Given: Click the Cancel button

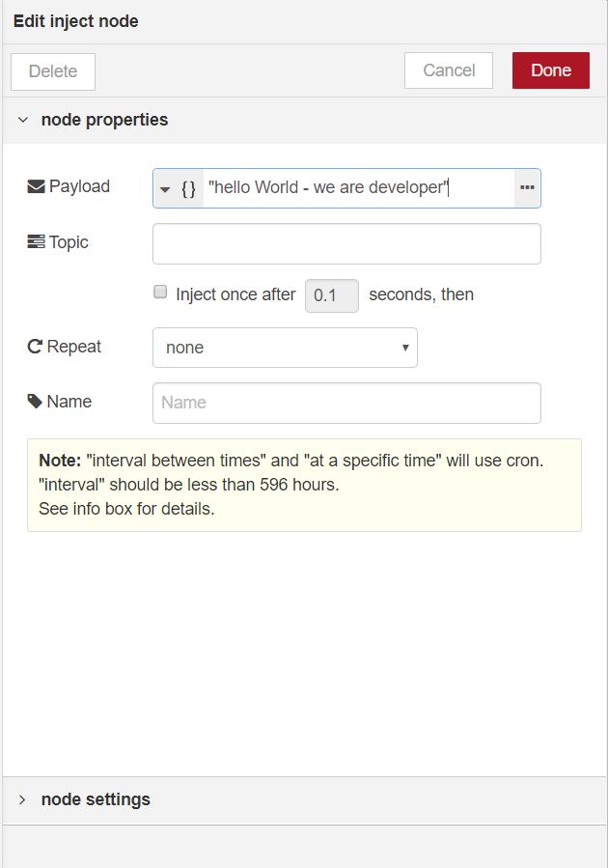Looking at the screenshot, I should (x=449, y=70).
